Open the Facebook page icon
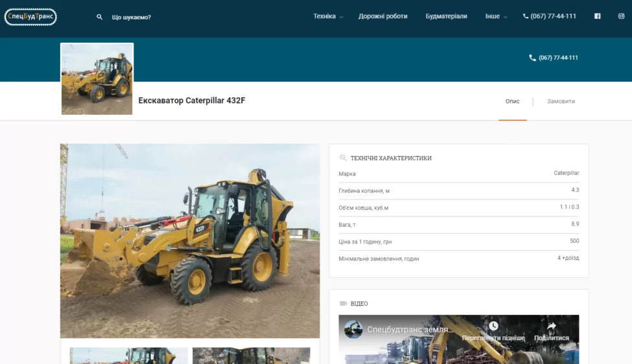Screen dimensions: 632x364 click(x=597, y=16)
